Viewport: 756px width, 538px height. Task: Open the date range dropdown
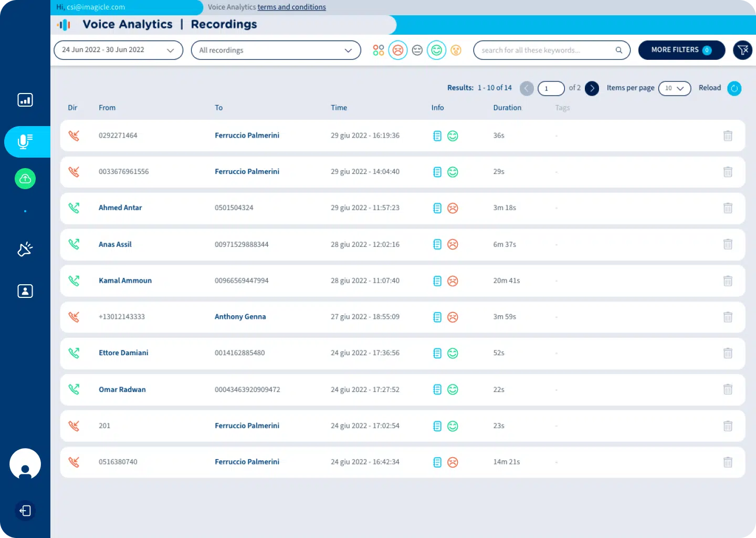tap(118, 50)
